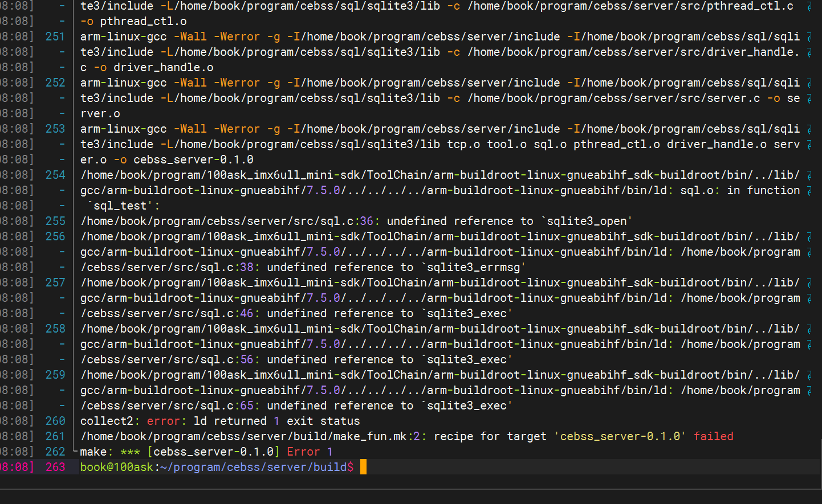Select the wrap indicator on line 259
The height and width of the screenshot is (504, 822).
(x=809, y=374)
